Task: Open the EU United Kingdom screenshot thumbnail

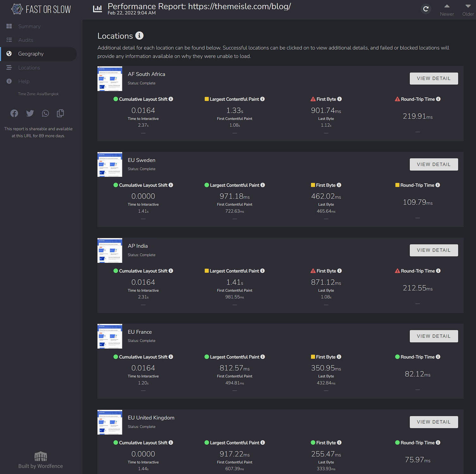Action: coord(110,422)
